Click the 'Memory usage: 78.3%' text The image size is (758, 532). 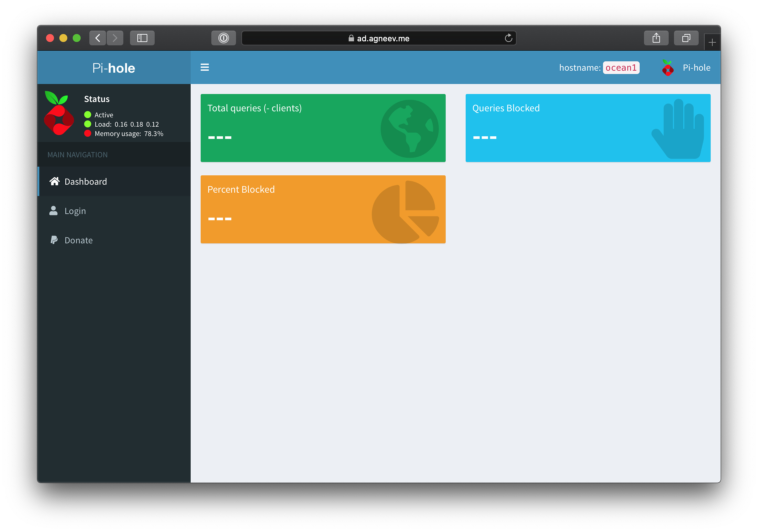tap(129, 134)
